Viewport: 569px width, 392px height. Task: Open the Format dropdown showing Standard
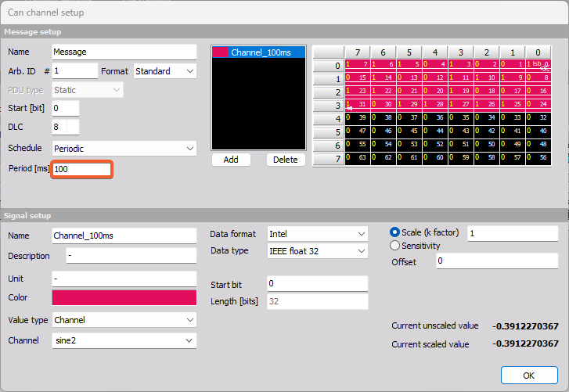coord(164,71)
